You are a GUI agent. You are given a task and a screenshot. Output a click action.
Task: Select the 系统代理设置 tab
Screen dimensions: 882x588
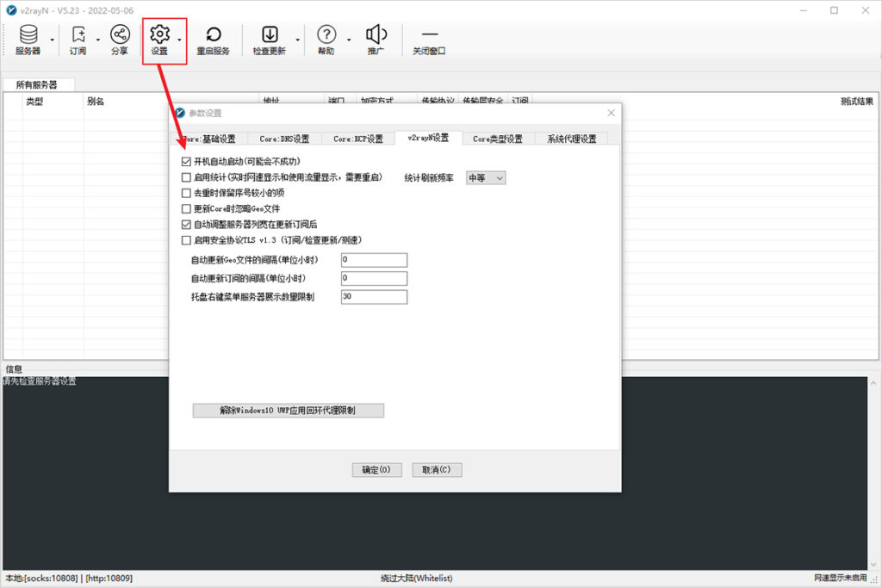coord(574,138)
